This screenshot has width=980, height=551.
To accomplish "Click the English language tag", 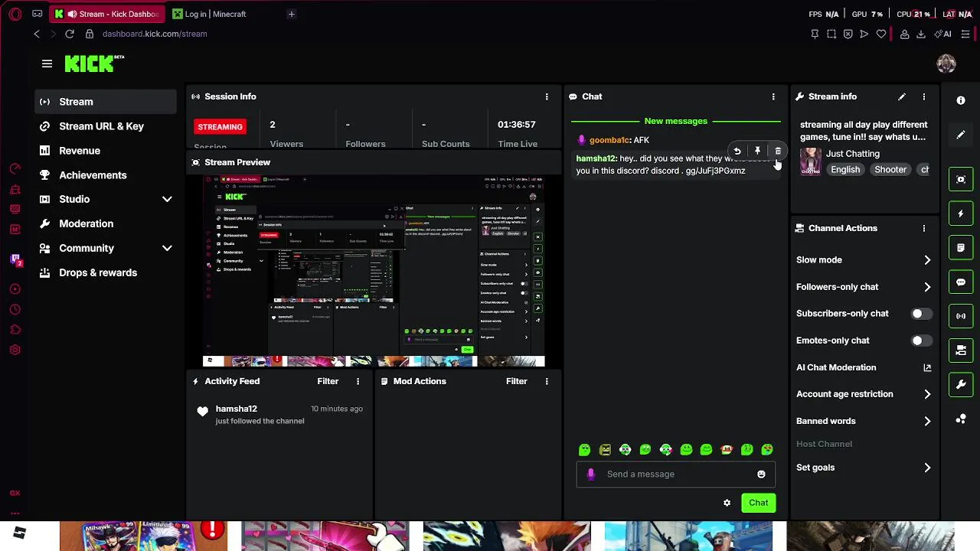I will point(845,170).
